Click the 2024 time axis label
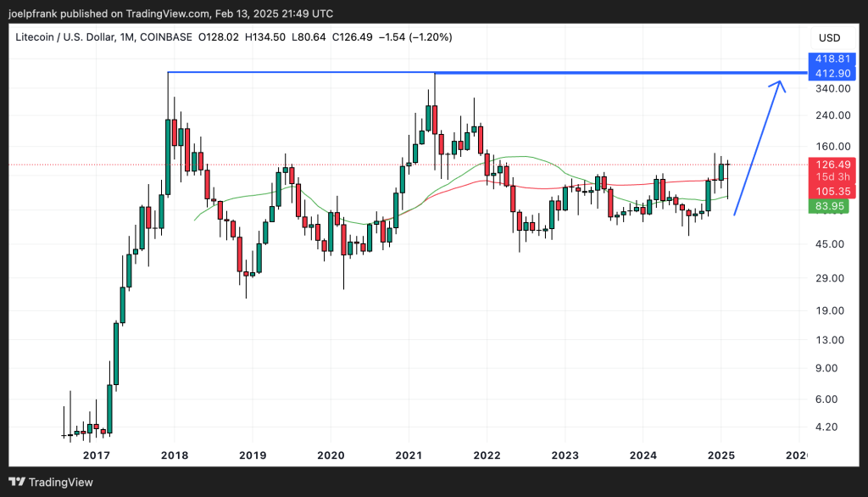Viewport: 868px width, 497px height. point(643,455)
